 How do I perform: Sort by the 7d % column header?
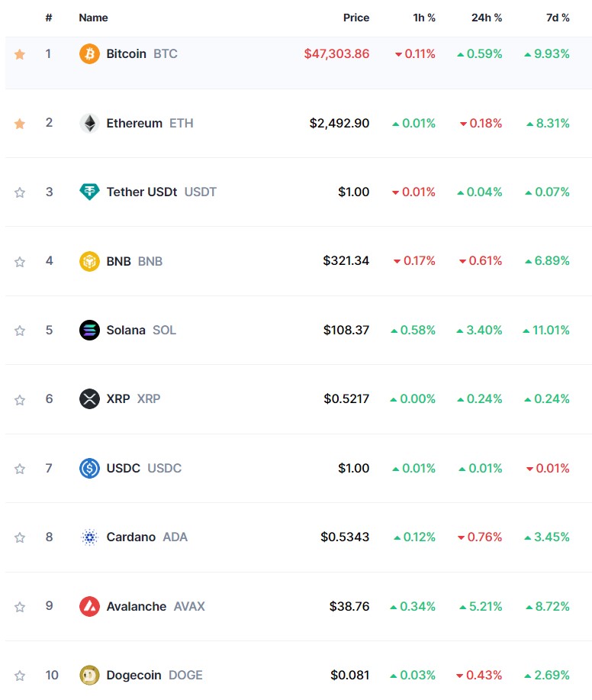click(558, 18)
